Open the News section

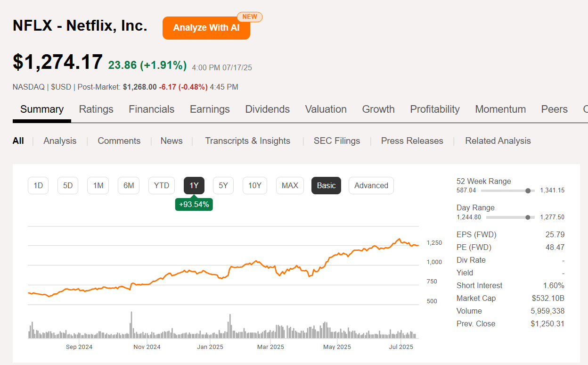[171, 141]
